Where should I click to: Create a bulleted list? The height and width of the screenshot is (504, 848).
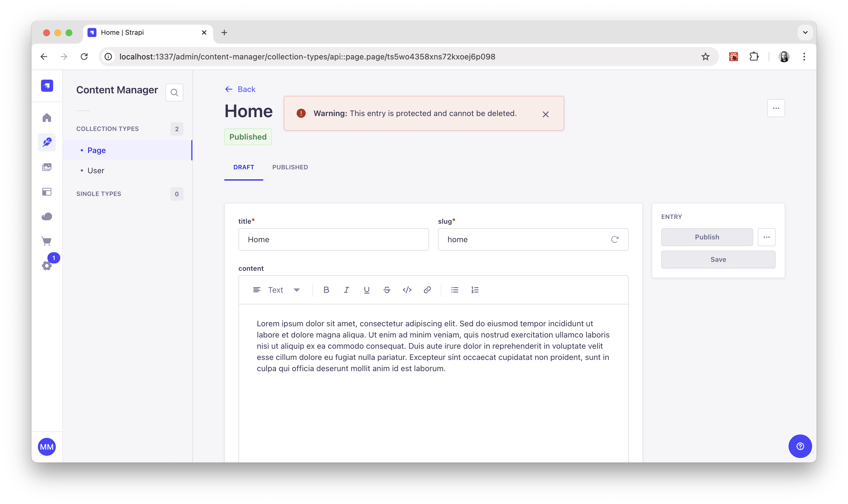(455, 290)
